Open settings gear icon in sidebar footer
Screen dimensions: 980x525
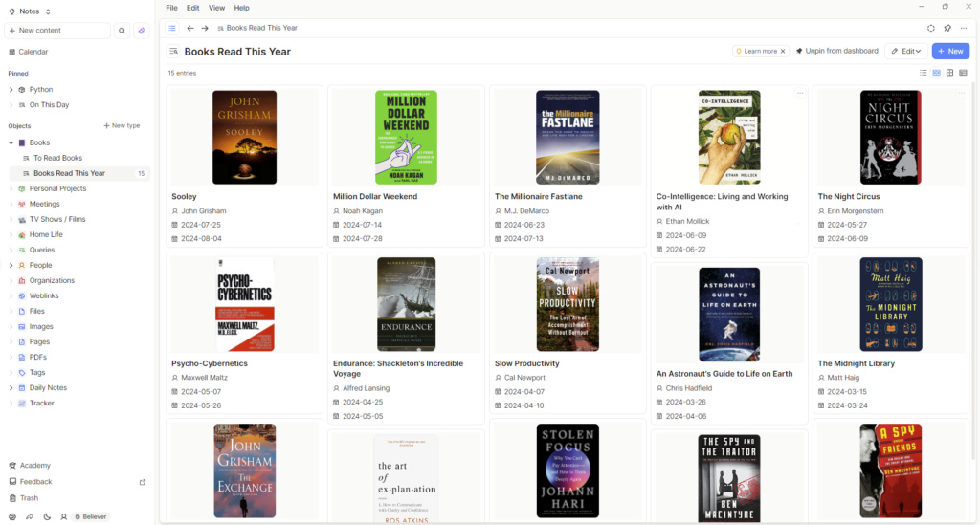tap(11, 517)
